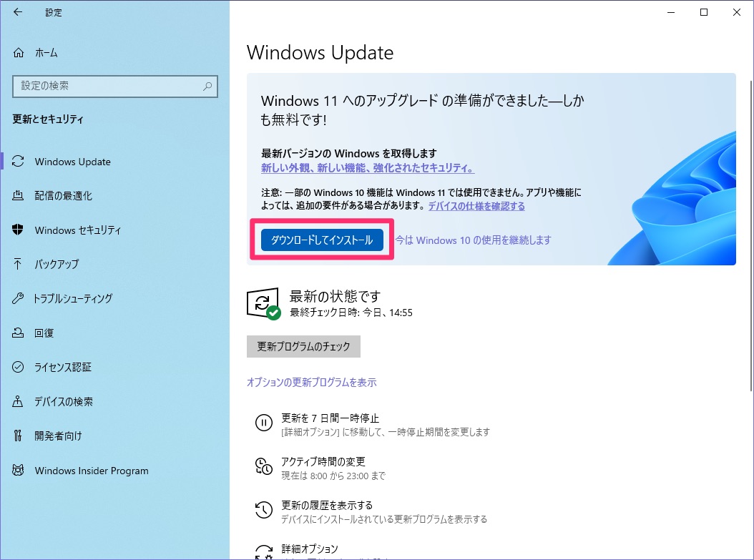Minimize the 設定 window
Viewport: 754px width, 560px height.
pyautogui.click(x=671, y=12)
